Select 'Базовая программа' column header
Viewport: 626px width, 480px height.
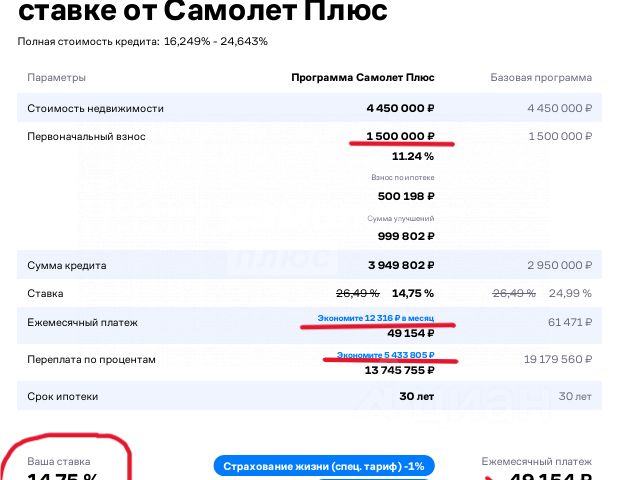tap(541, 77)
